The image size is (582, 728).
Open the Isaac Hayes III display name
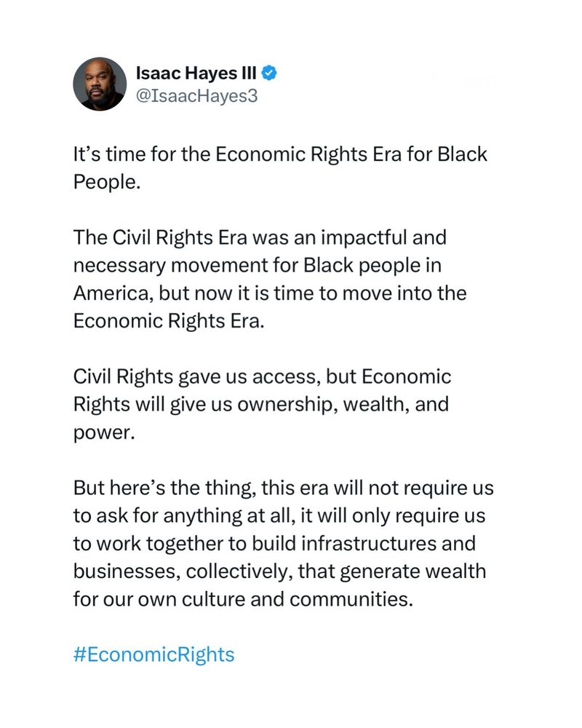click(x=196, y=73)
